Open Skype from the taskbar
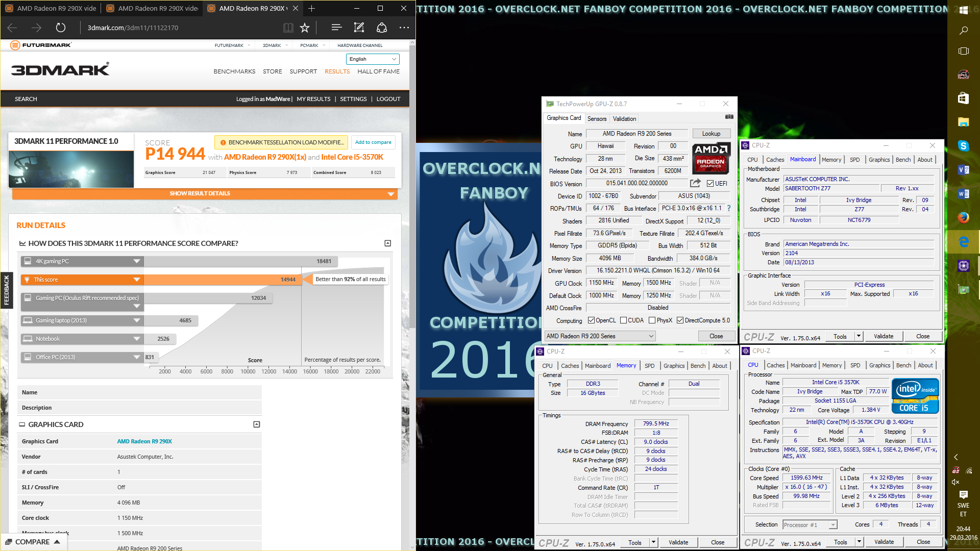The width and height of the screenshot is (980, 551). click(963, 146)
